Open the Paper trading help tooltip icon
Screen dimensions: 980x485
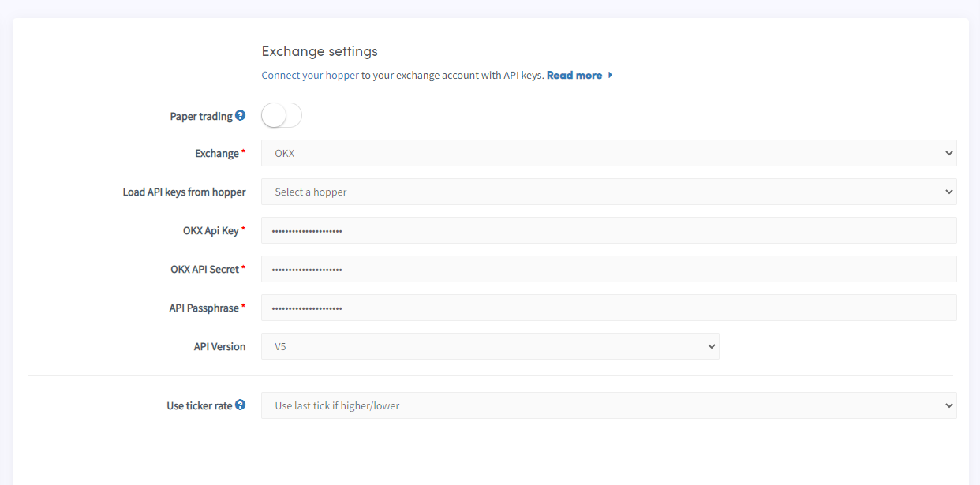coord(241,115)
